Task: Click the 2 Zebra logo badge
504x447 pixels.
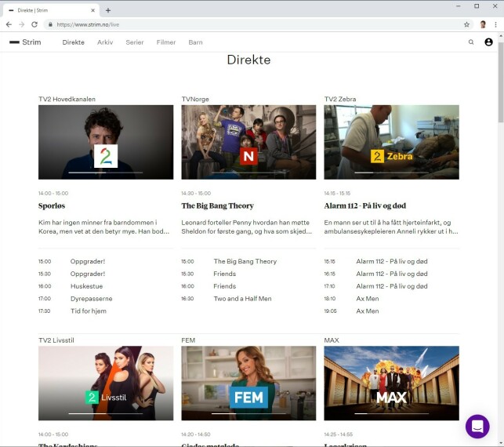Action: (391, 156)
